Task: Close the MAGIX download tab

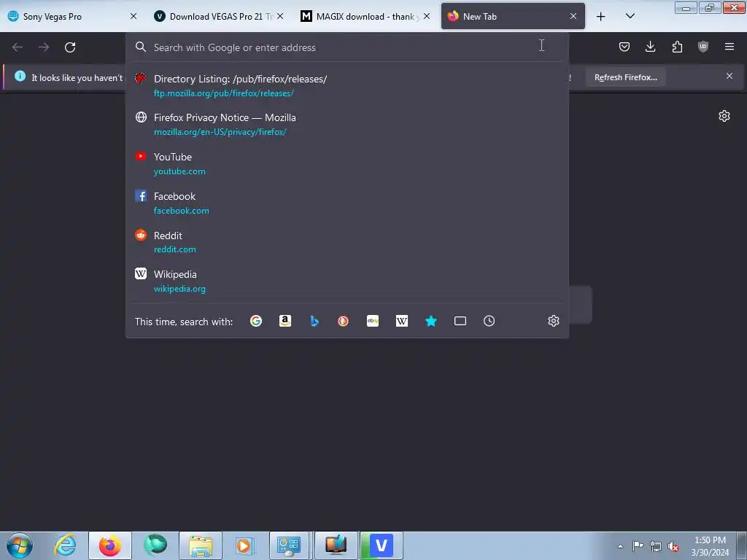Action: (427, 16)
